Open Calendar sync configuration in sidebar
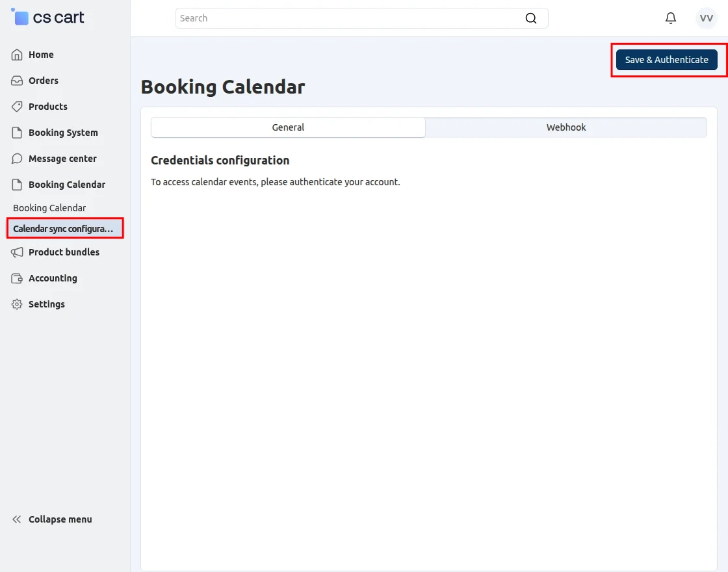Viewport: 728px width, 572px height. coord(62,227)
